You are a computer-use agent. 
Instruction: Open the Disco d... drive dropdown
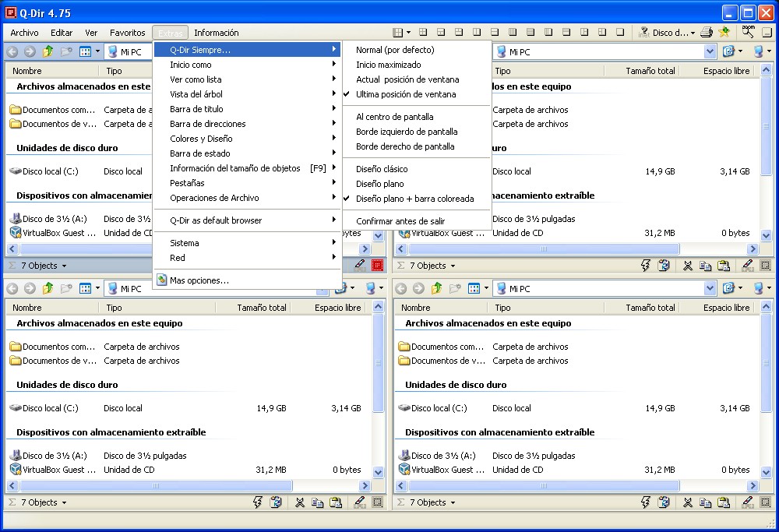click(693, 33)
